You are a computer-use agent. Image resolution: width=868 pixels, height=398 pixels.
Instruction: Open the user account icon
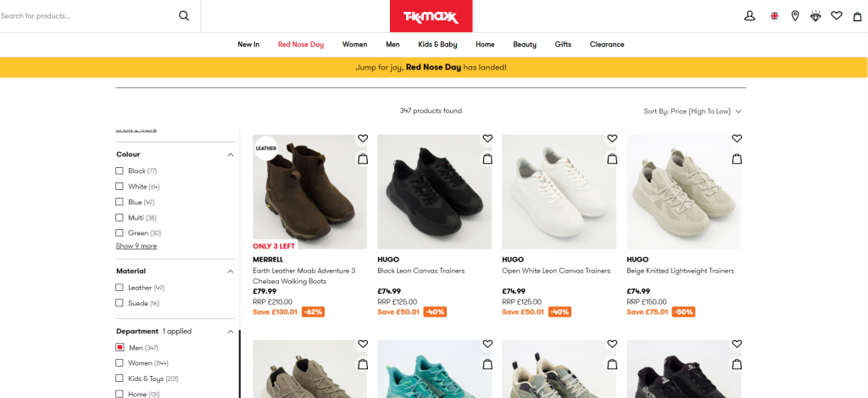click(749, 15)
